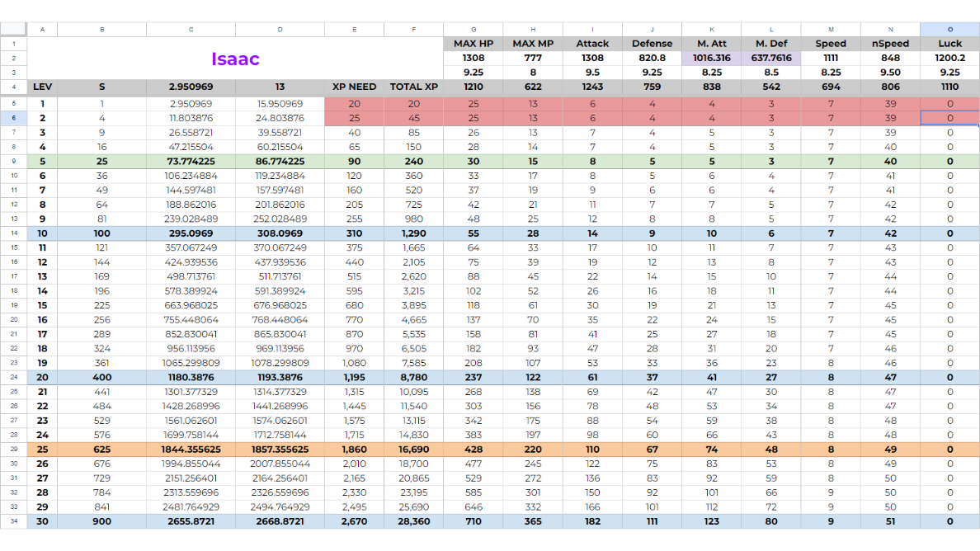Viewport: 980px width, 551px height.
Task: Click the select-all corner of the grid
Action: click(x=14, y=30)
